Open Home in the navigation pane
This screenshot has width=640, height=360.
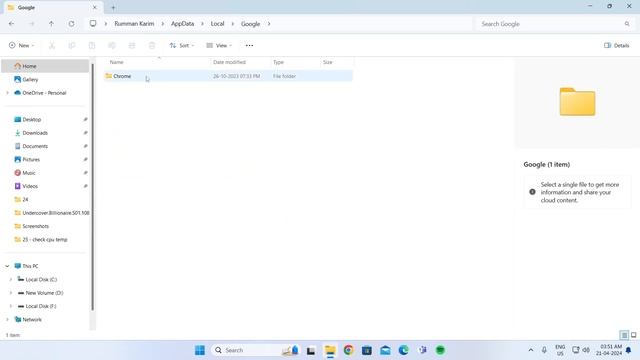45,66
